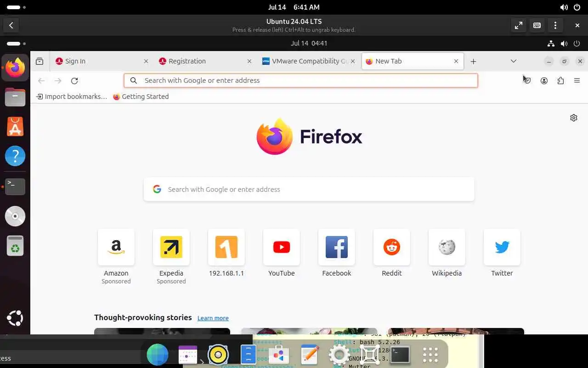
Task: Open the globe web browser in bottom dock
Action: tap(158, 355)
